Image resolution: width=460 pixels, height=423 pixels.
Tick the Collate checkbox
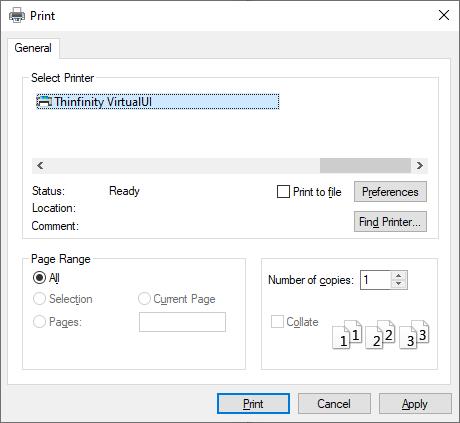(x=277, y=322)
